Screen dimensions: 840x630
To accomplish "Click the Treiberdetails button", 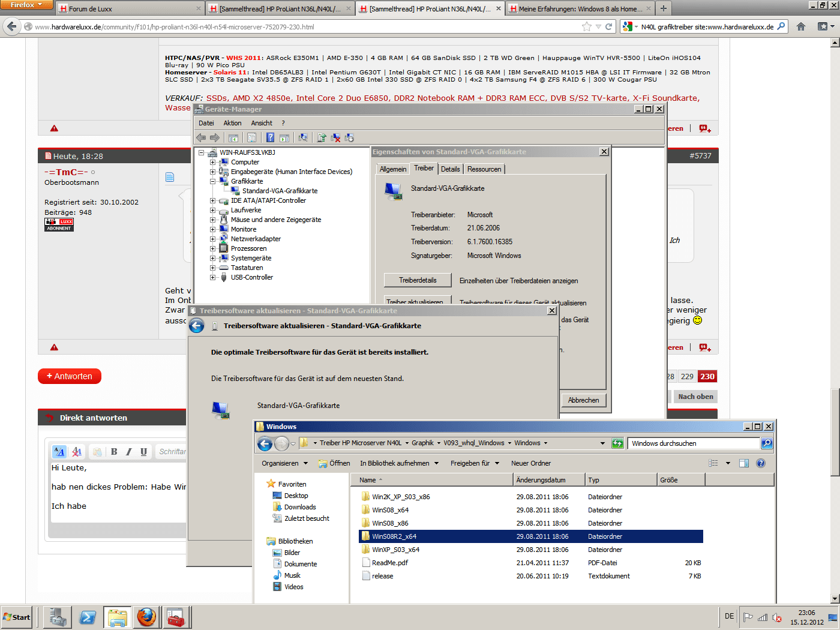I will click(x=418, y=280).
